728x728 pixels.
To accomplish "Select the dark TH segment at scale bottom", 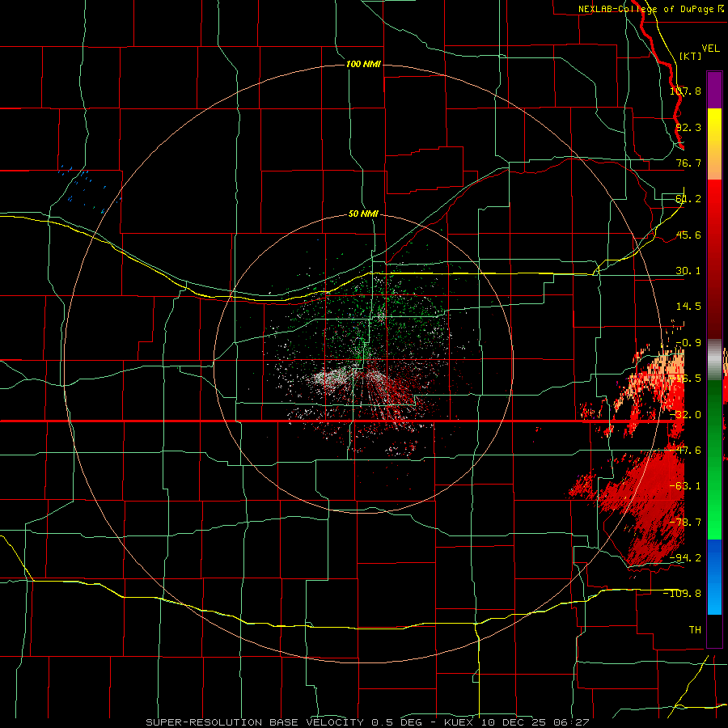I will pos(714,630).
